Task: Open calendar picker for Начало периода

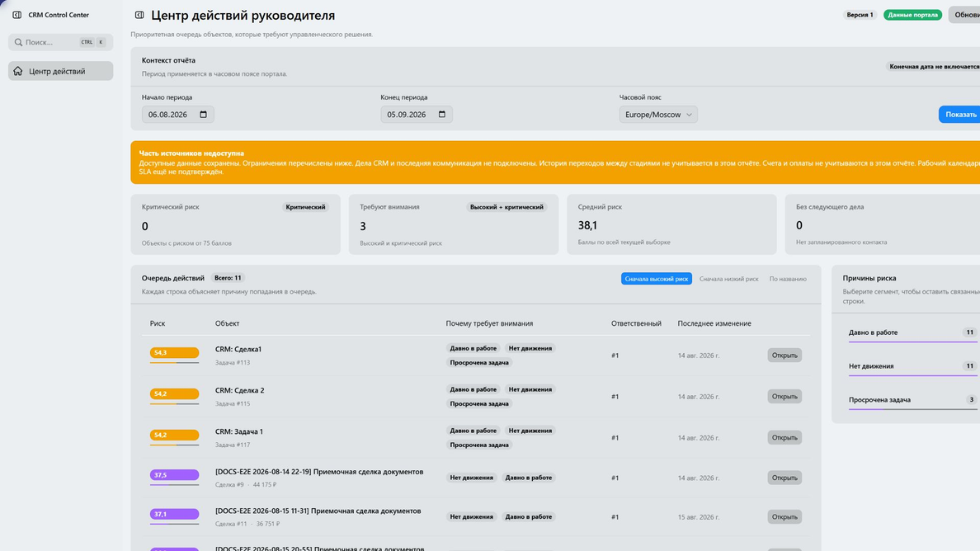Action: pyautogui.click(x=203, y=115)
